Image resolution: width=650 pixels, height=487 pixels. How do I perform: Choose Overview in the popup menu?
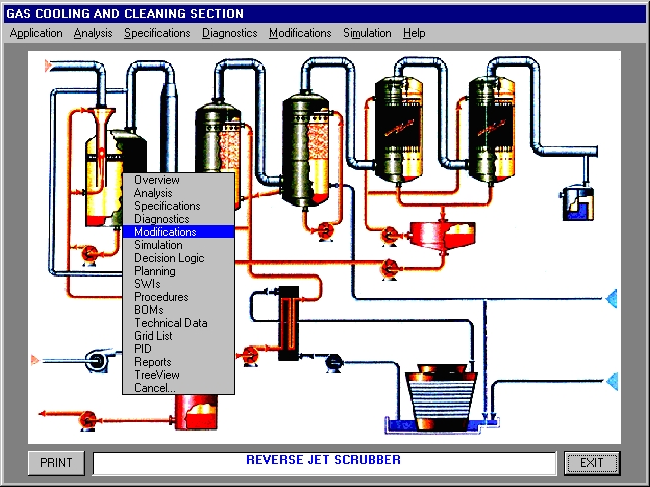[x=179, y=180]
